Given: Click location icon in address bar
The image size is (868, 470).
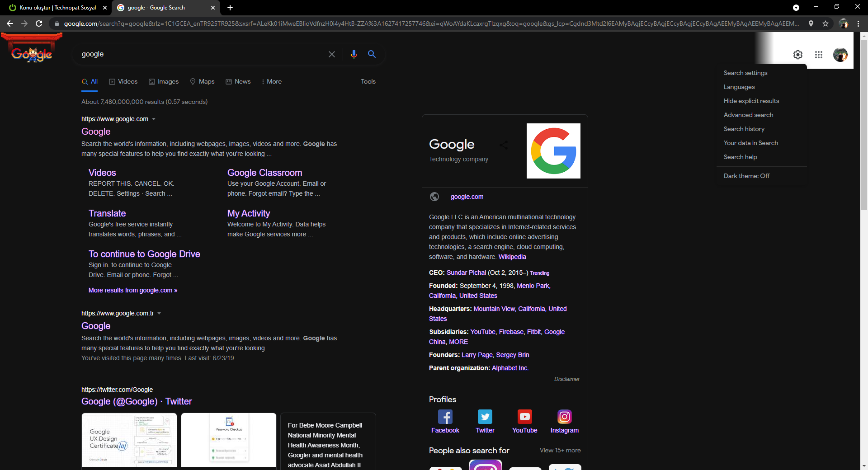Looking at the screenshot, I should tap(811, 23).
